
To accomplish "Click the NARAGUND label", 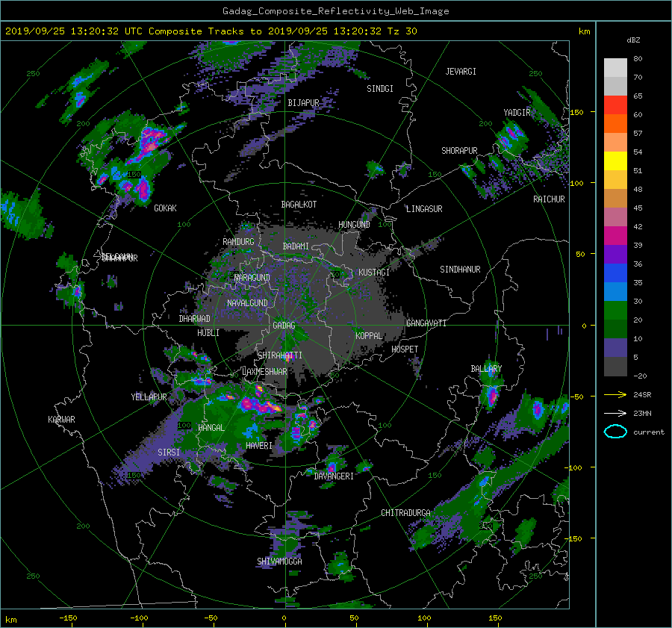I will pos(252,277).
